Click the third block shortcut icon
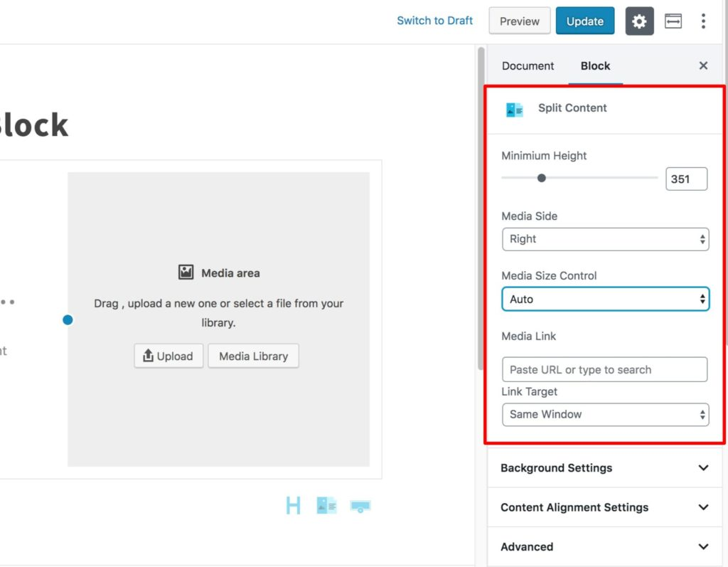 (x=360, y=507)
